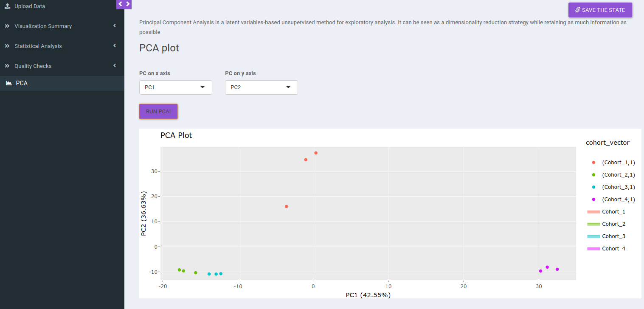The image size is (644, 309).
Task: Click the PCA plot heading
Action: point(159,48)
